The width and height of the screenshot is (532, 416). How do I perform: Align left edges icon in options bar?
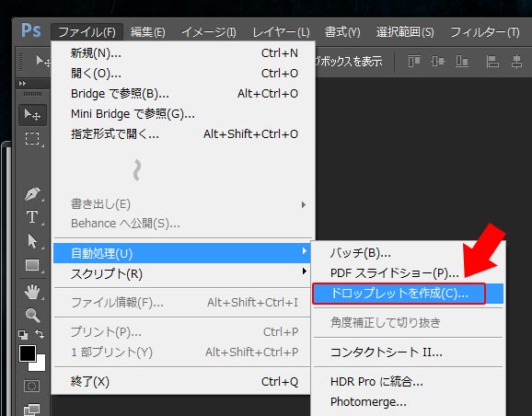(x=492, y=62)
